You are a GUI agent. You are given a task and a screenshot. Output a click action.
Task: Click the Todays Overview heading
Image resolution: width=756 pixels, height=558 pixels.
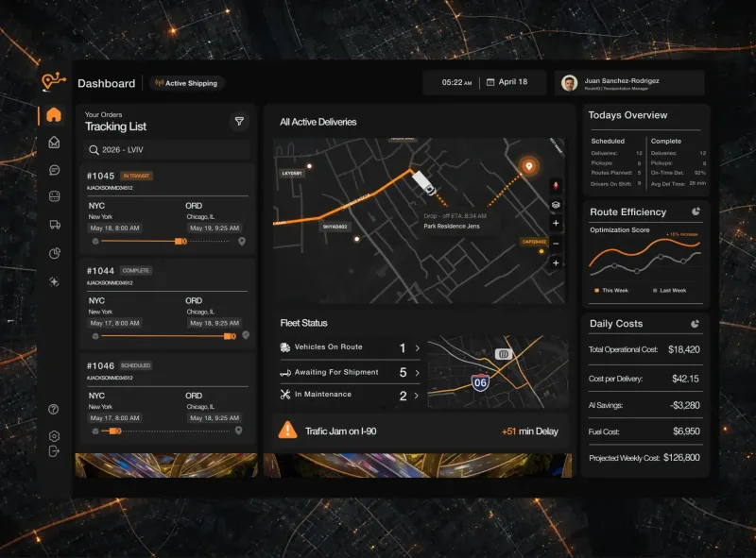pyautogui.click(x=627, y=115)
